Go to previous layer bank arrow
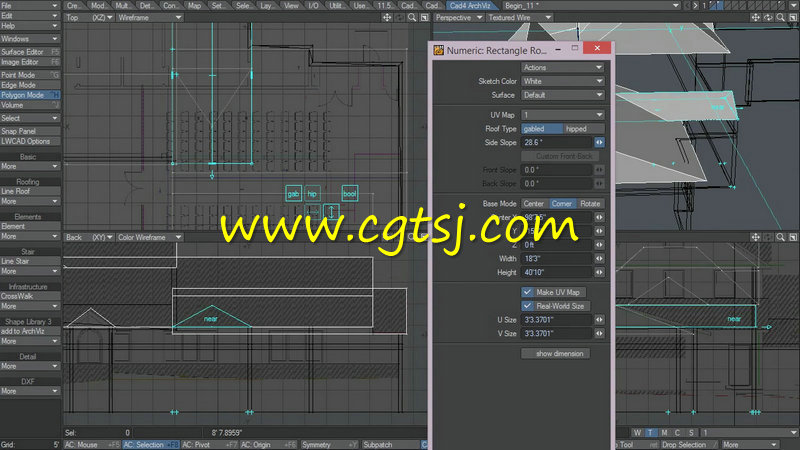Image resolution: width=800 pixels, height=450 pixels. 687,6
